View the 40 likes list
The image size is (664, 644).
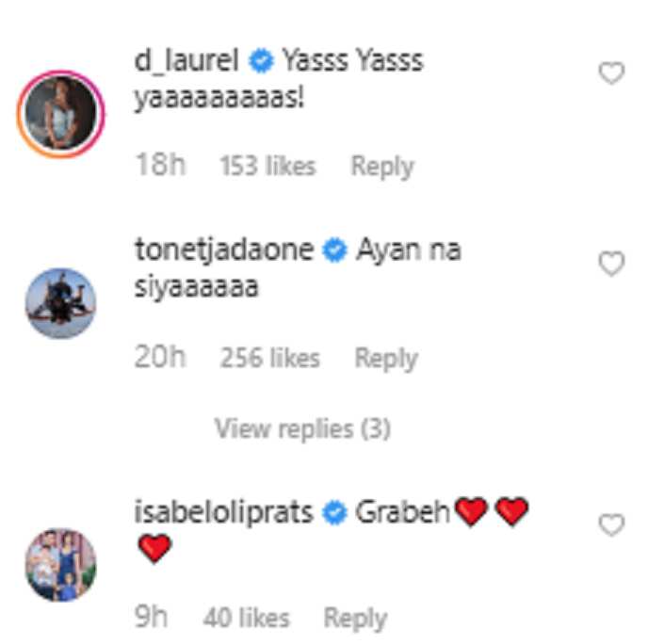(247, 618)
